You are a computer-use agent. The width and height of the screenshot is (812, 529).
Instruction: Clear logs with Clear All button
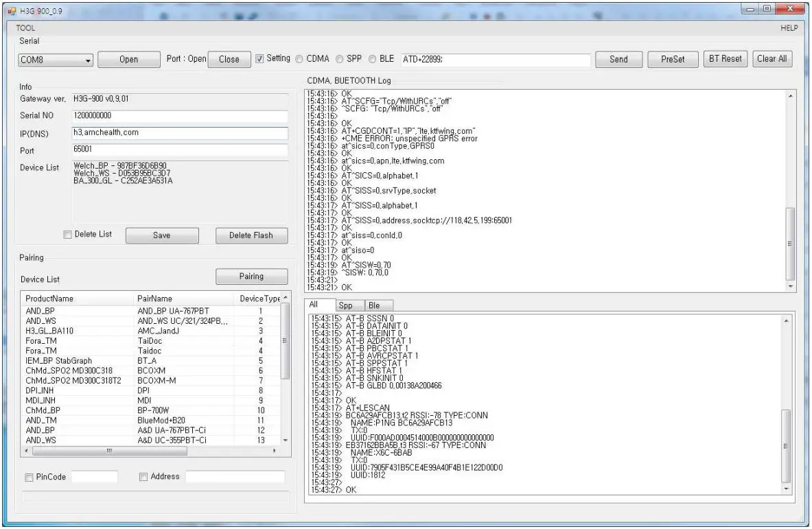coord(772,59)
